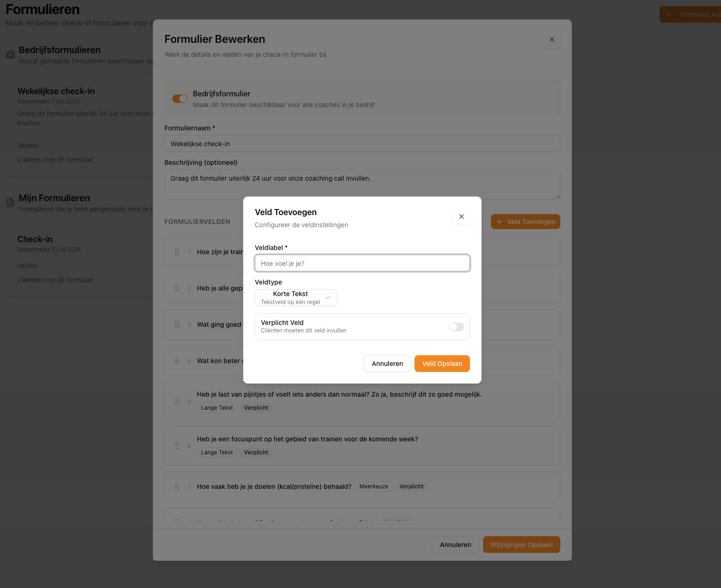Click the Mijn Formulieren document icon
The width and height of the screenshot is (721, 588).
10,203
